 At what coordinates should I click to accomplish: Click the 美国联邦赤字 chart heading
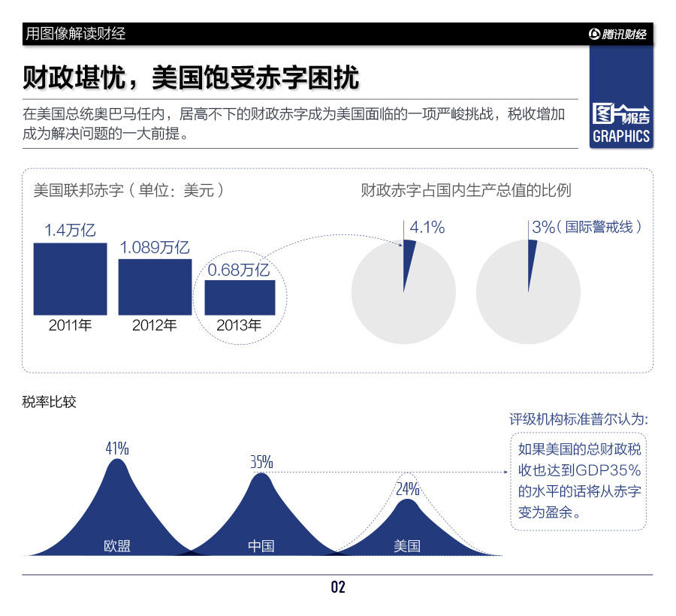128,191
